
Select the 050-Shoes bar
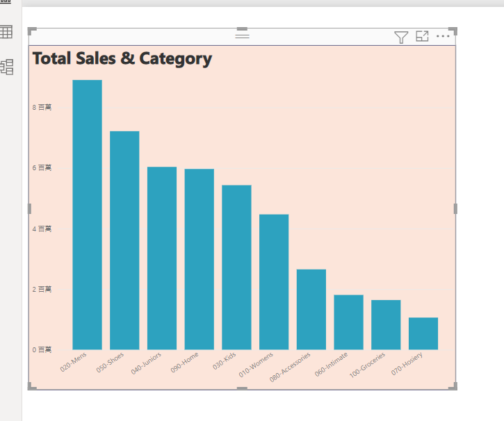(x=124, y=240)
